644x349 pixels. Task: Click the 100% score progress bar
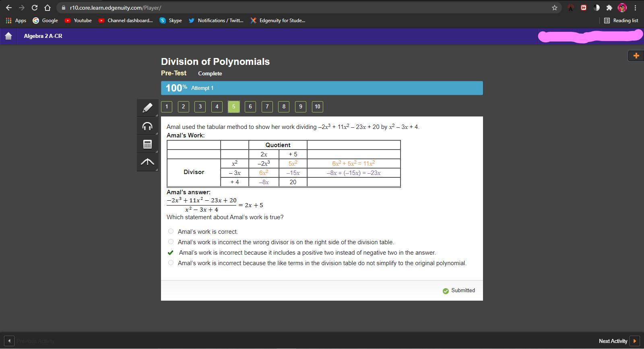322,88
